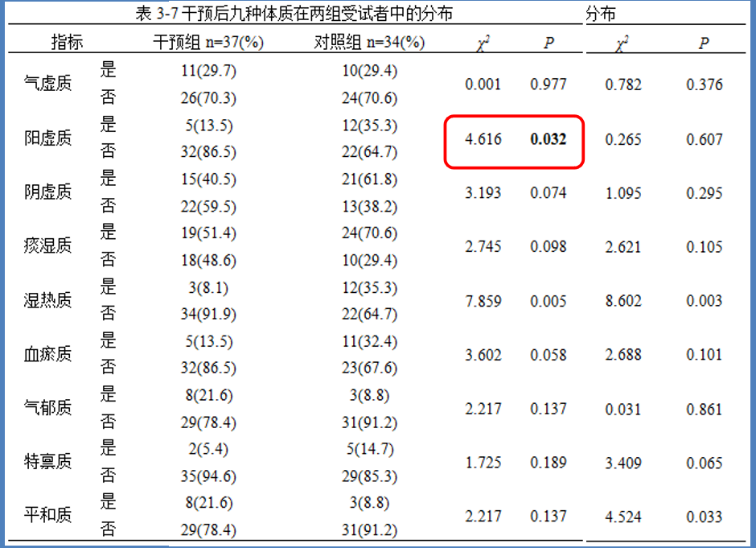This screenshot has width=756, height=548.
Task: Click the 对照组 n=34(%) header
Action: coord(369,43)
